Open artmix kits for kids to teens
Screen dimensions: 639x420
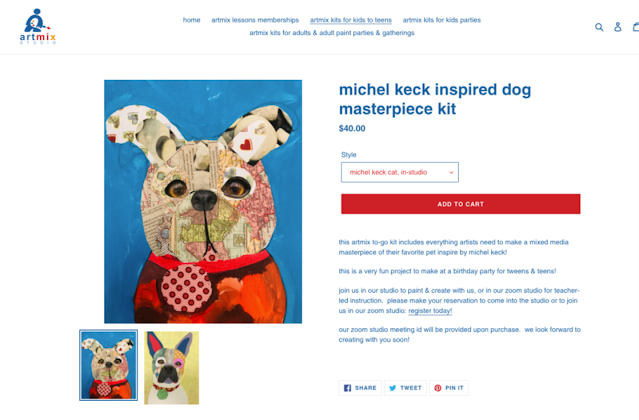coord(351,20)
